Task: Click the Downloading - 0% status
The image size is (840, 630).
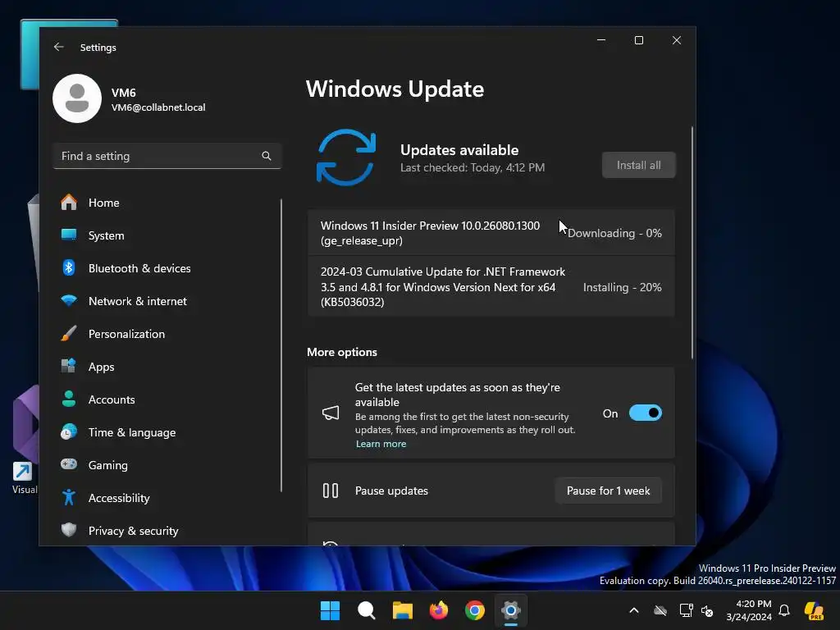Action: pyautogui.click(x=614, y=233)
